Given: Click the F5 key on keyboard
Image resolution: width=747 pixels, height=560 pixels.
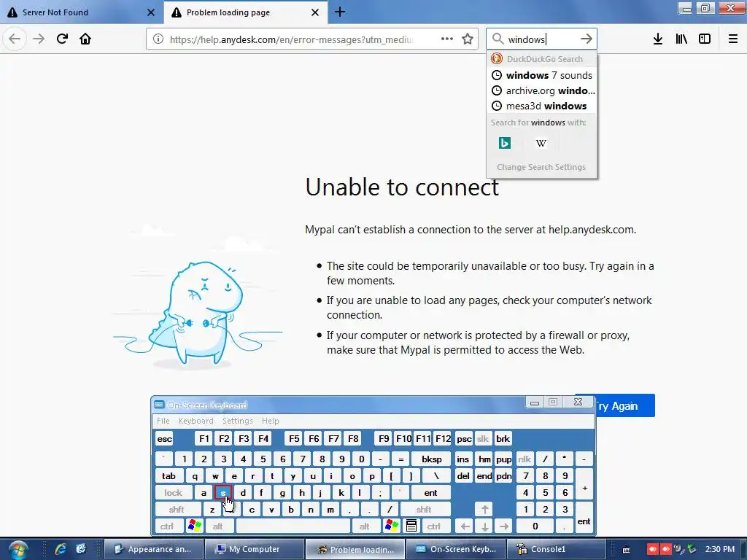Looking at the screenshot, I should click(x=294, y=438).
